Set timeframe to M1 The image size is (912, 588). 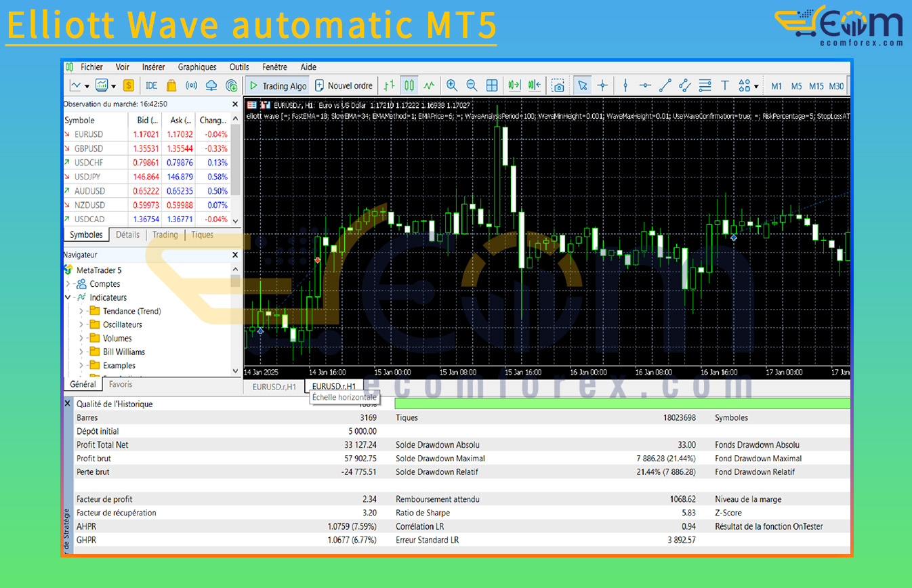(776, 86)
